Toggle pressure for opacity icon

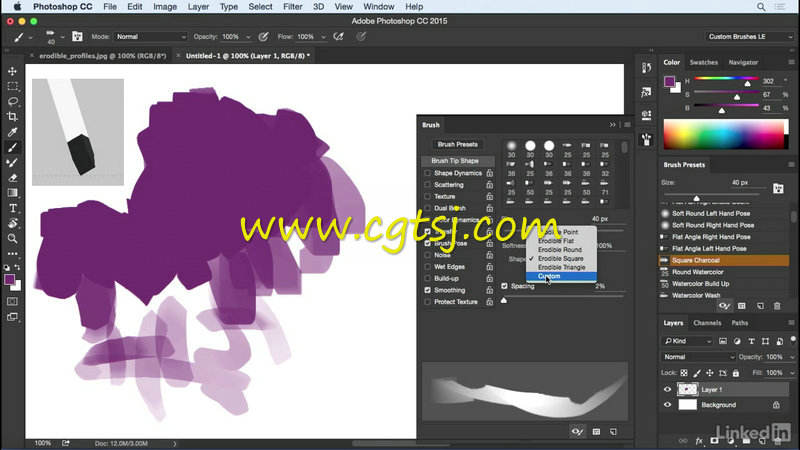(x=263, y=37)
